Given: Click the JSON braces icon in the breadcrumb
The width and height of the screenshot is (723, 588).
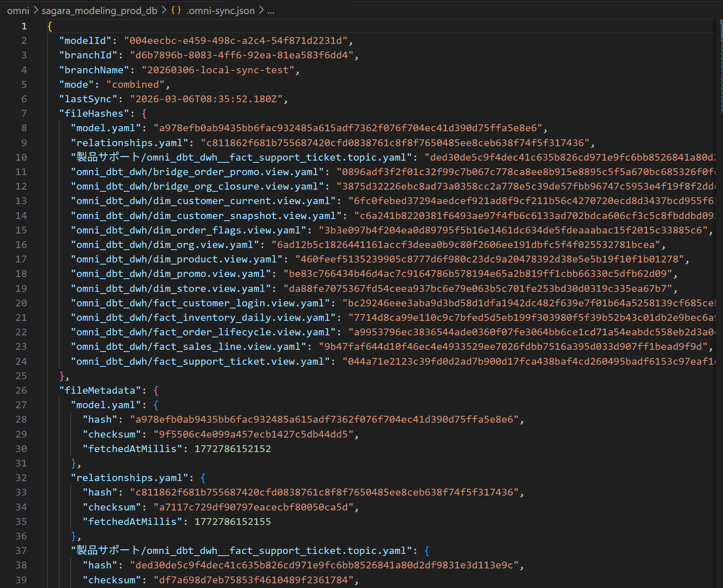Looking at the screenshot, I should coord(176,10).
